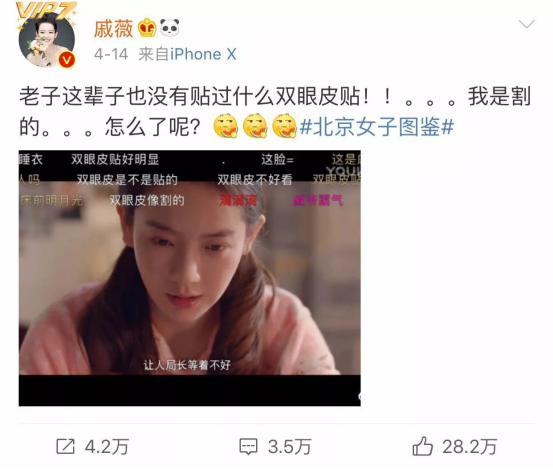View the 4.2万 repost count
The width and height of the screenshot is (553, 470).
point(107,447)
